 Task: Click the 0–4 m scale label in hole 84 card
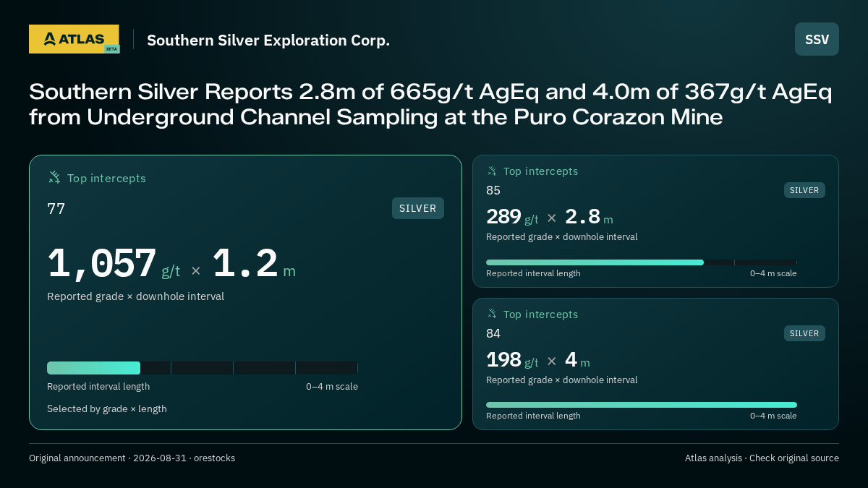(773, 416)
